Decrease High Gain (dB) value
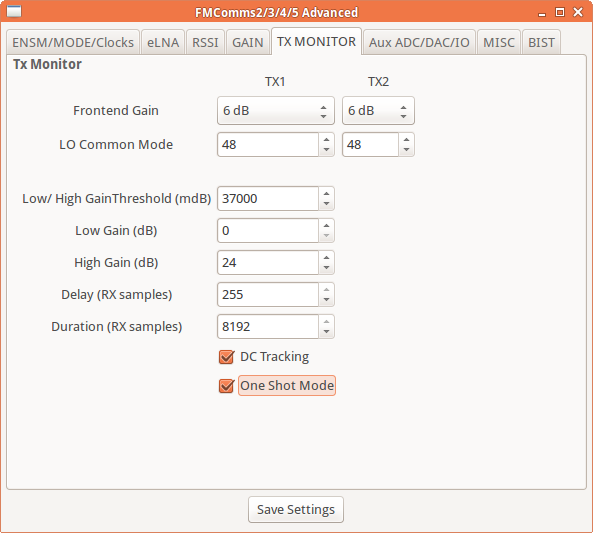 326,268
